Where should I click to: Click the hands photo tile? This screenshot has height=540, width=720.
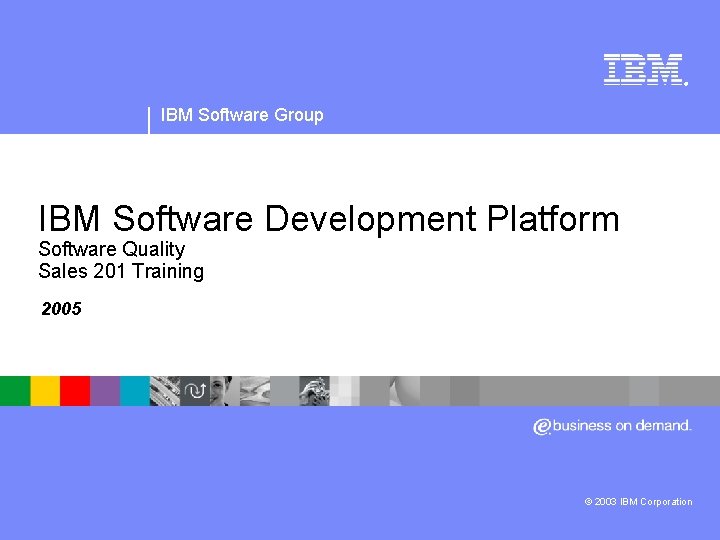[315, 391]
